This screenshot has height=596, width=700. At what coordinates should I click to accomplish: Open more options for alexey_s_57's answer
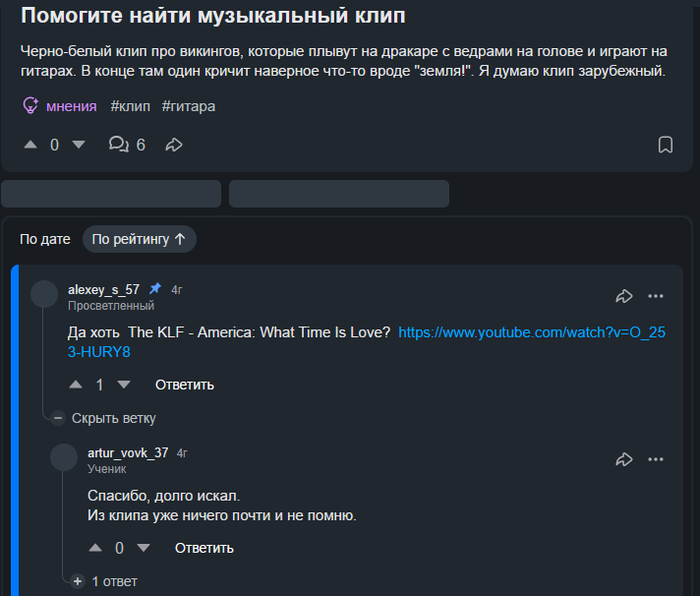coord(656,296)
